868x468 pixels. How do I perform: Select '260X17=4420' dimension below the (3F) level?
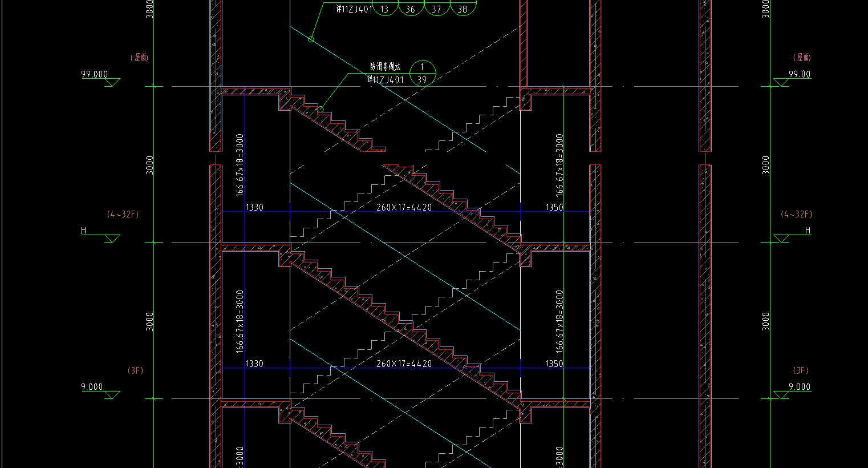click(404, 364)
